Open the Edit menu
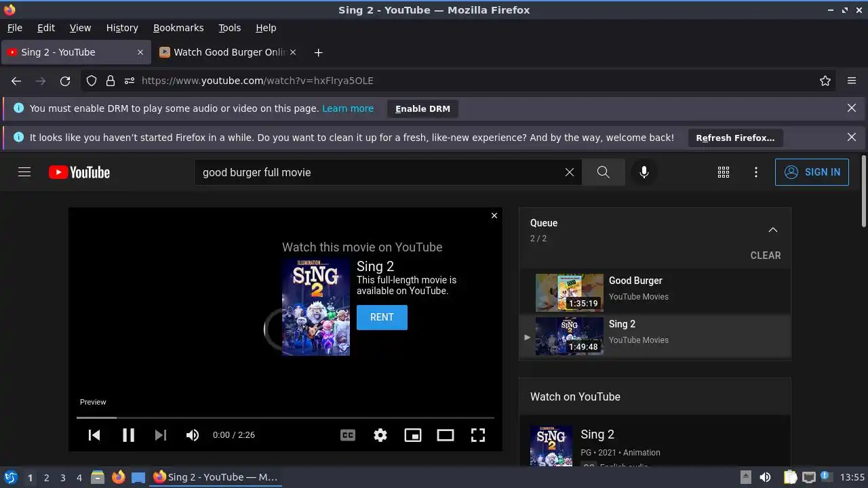Image resolution: width=868 pixels, height=488 pixels. tap(46, 28)
